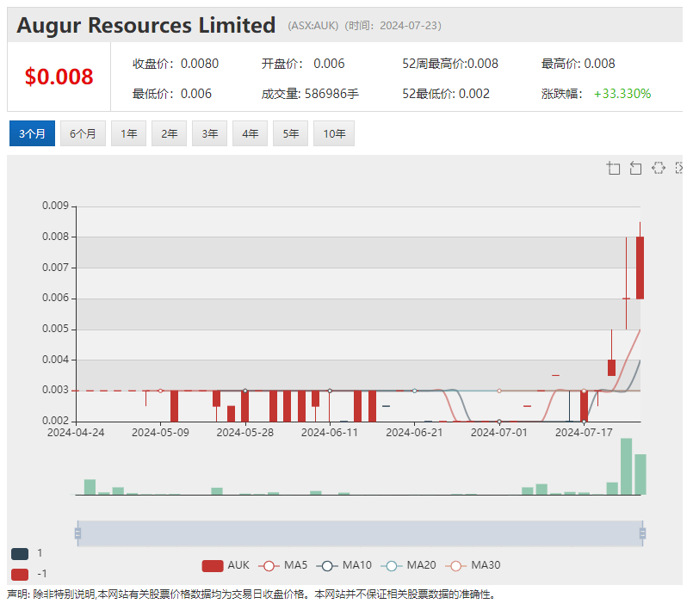Click the +33.330% change percentage

pos(622,94)
